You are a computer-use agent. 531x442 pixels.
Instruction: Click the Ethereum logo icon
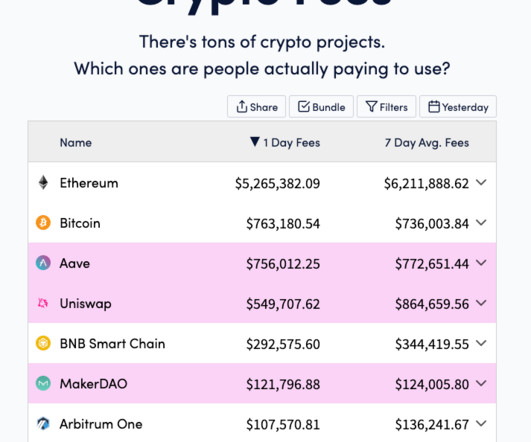(43, 183)
